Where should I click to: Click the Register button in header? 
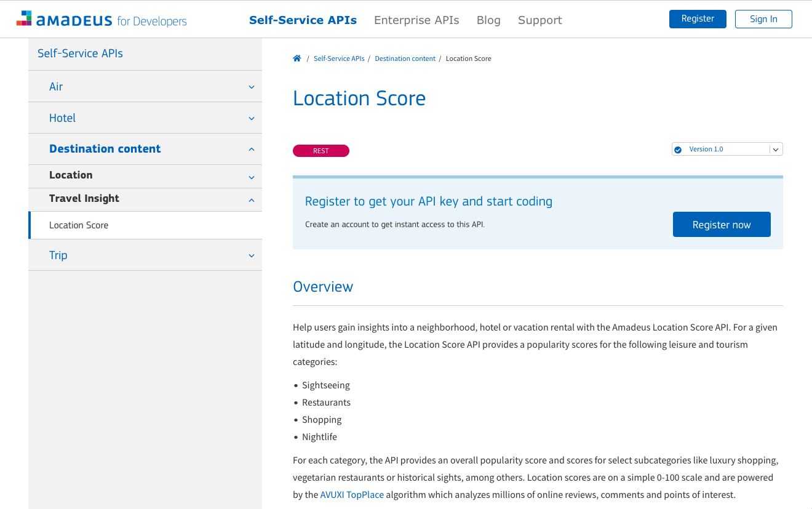pos(698,19)
